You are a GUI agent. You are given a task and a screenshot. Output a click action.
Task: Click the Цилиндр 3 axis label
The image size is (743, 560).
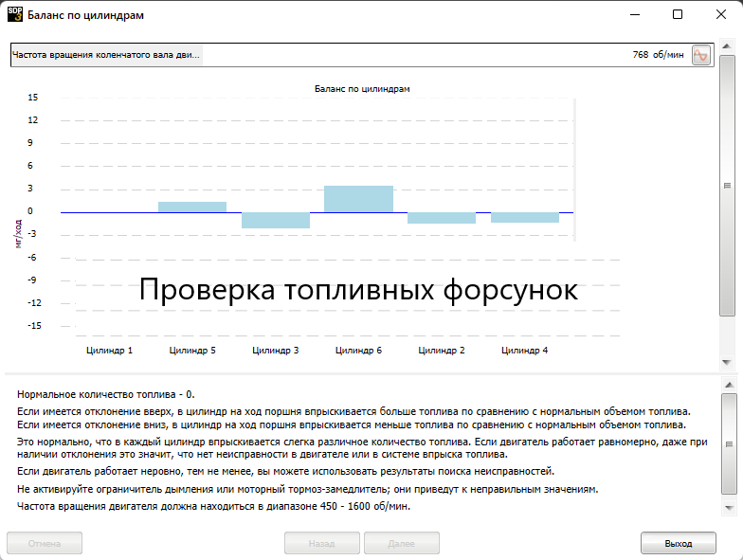[275, 351]
